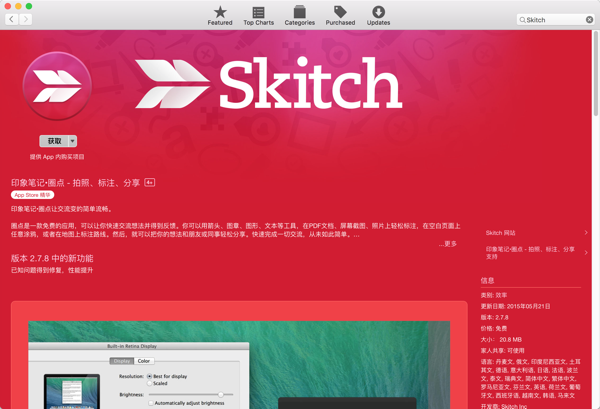Click the 已知问题得到修复 release note
The width and height of the screenshot is (600, 409).
point(52,270)
